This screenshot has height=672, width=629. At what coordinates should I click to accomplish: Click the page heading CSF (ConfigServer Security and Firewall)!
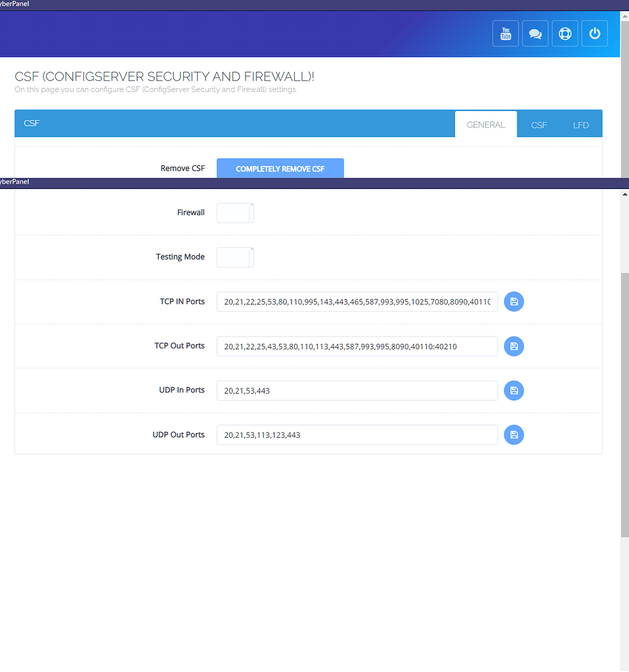tap(164, 76)
